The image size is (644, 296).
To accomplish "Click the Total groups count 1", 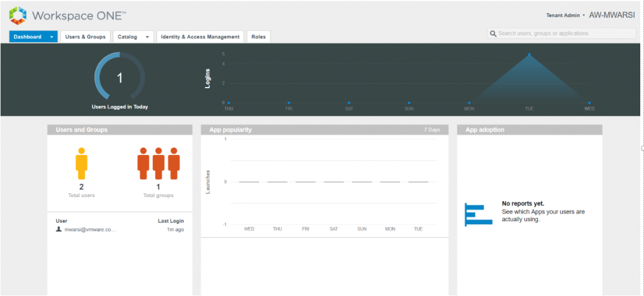I will point(158,186).
